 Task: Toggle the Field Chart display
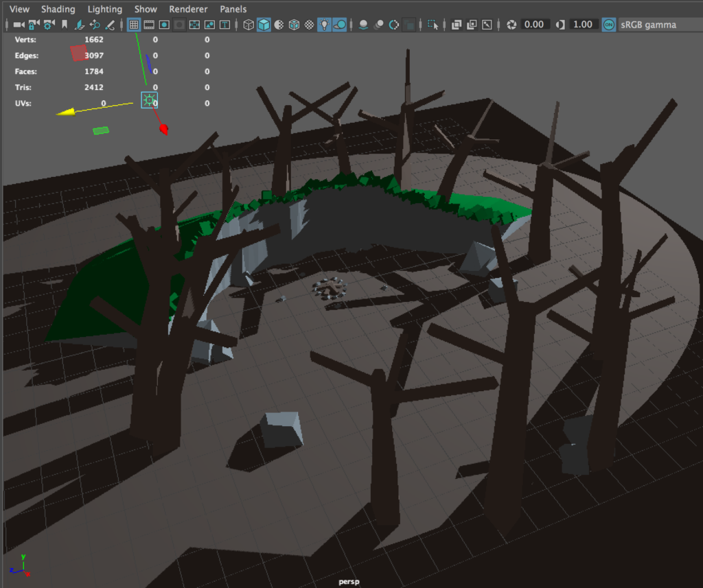[x=194, y=25]
